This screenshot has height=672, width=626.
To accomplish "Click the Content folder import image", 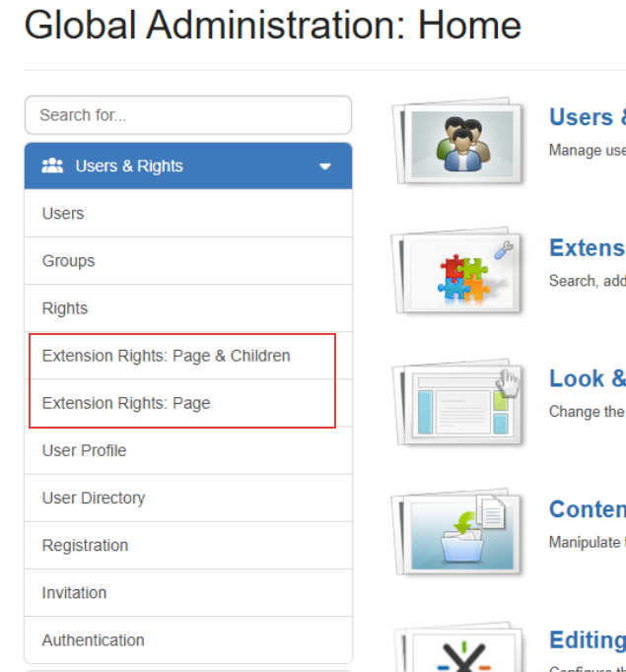I will [460, 534].
